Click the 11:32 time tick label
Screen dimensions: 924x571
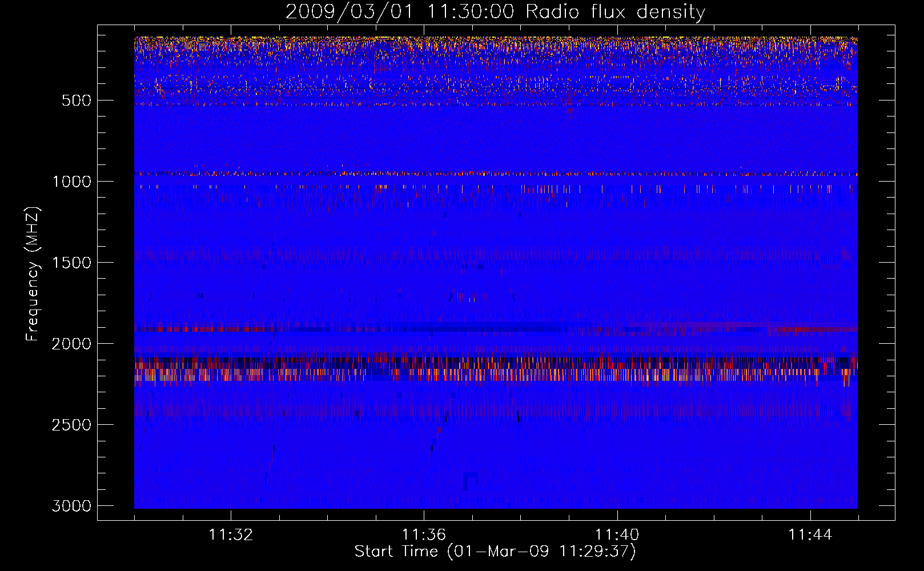[x=231, y=535]
